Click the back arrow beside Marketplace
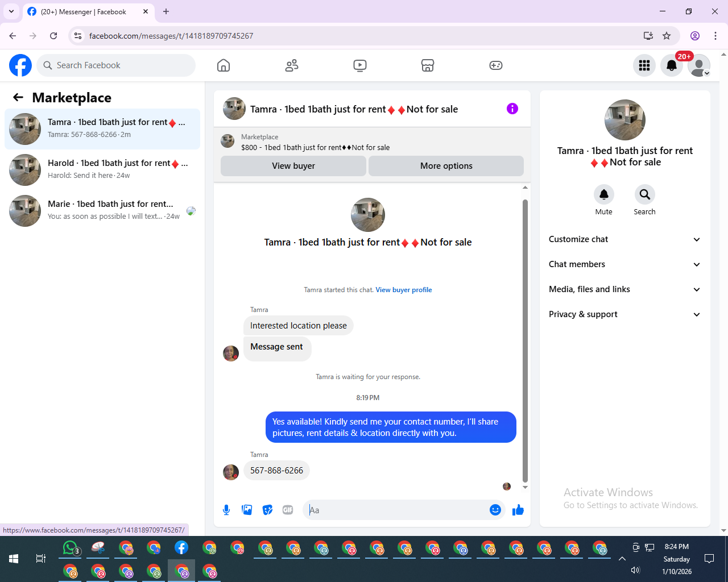 18,98
